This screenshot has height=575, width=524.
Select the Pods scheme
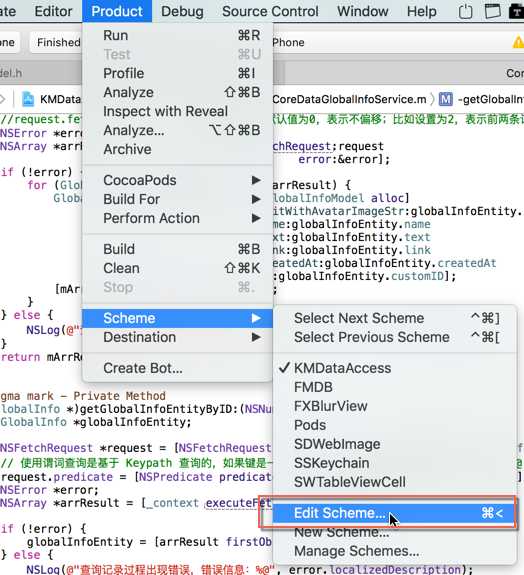coord(394,425)
